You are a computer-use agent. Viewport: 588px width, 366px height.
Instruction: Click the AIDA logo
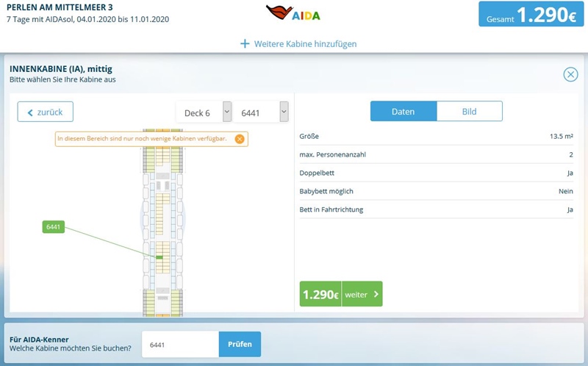[x=293, y=14]
